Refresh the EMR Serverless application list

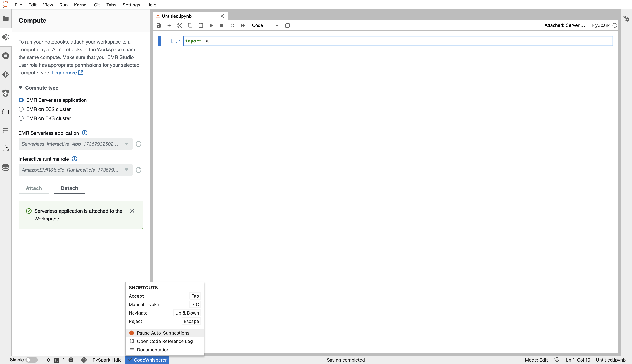click(139, 144)
